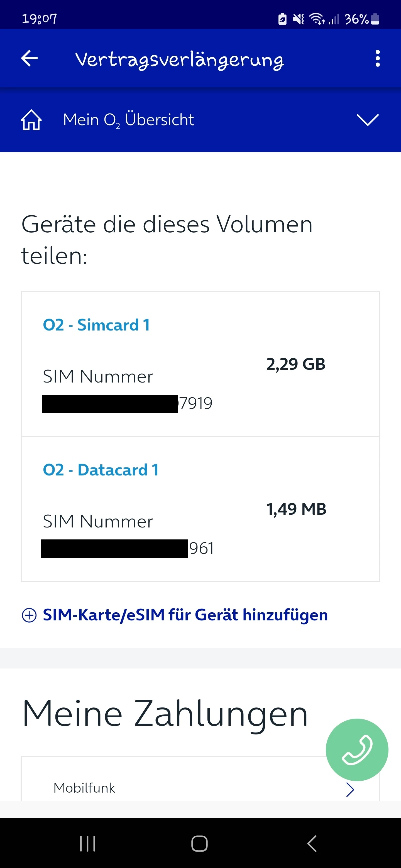The height and width of the screenshot is (868, 401).
Task: Tap the 1,49 MB usage value
Action: (296, 509)
